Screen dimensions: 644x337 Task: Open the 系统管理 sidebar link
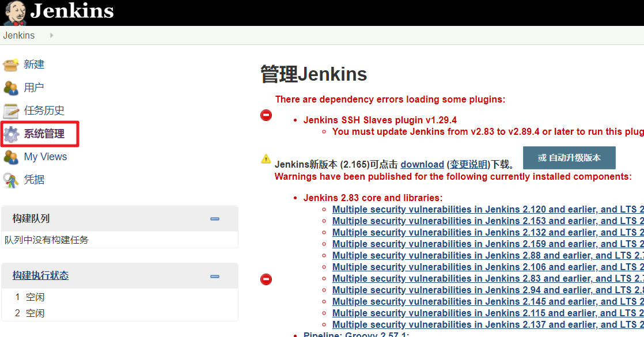coord(44,134)
